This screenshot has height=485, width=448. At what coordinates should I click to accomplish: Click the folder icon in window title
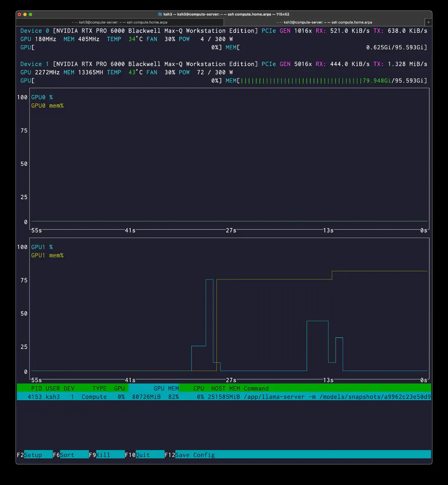[x=160, y=14]
